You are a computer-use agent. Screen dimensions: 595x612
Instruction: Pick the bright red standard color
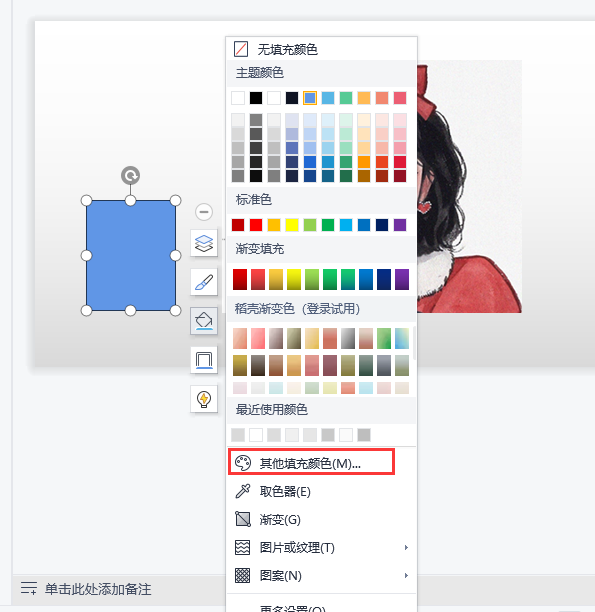pos(256,225)
